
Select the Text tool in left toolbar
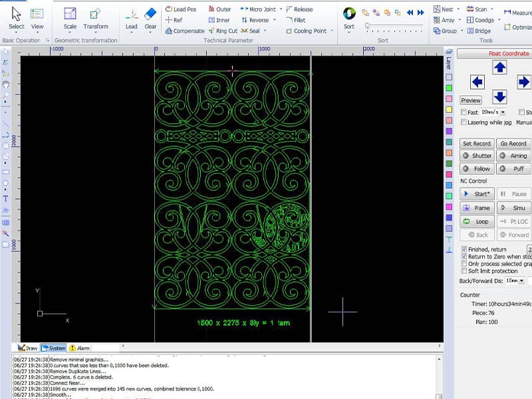(x=6, y=198)
